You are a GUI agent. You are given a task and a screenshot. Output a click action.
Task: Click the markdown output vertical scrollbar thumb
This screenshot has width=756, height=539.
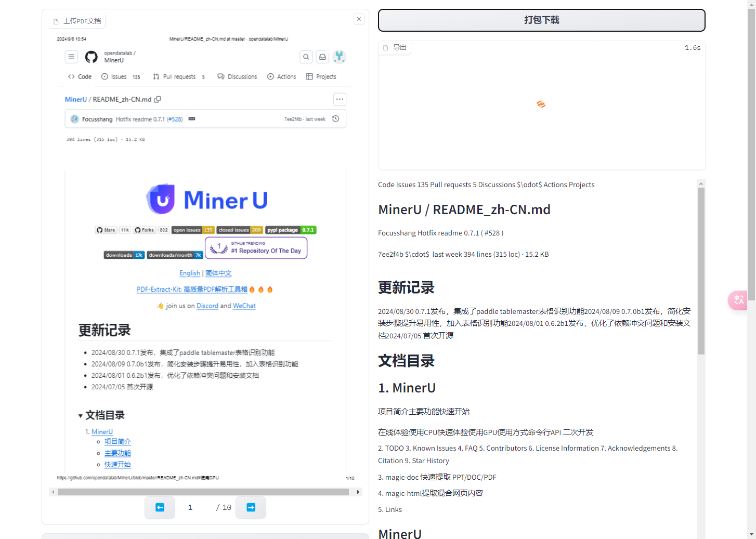701,271
